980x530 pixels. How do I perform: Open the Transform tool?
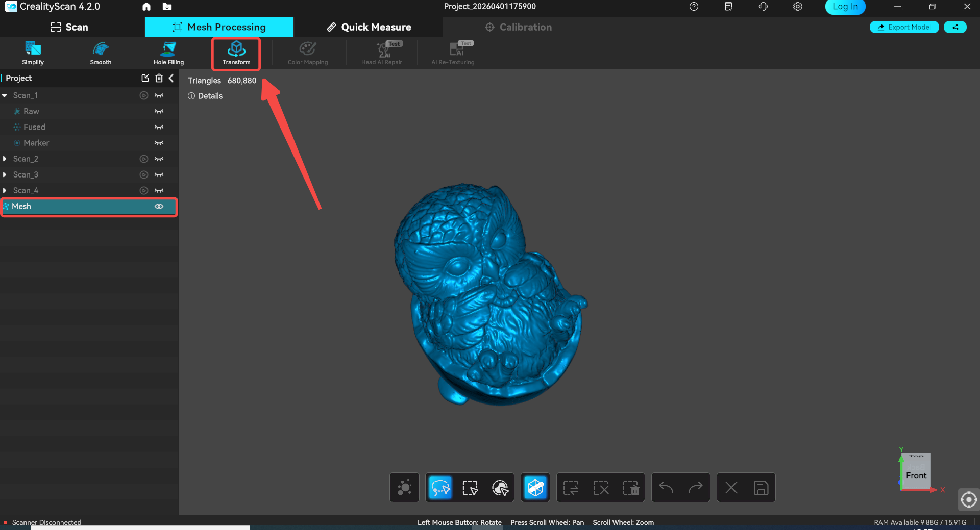tap(236, 53)
